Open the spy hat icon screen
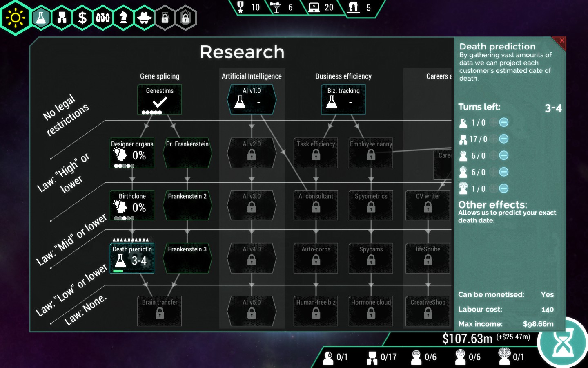 (144, 18)
